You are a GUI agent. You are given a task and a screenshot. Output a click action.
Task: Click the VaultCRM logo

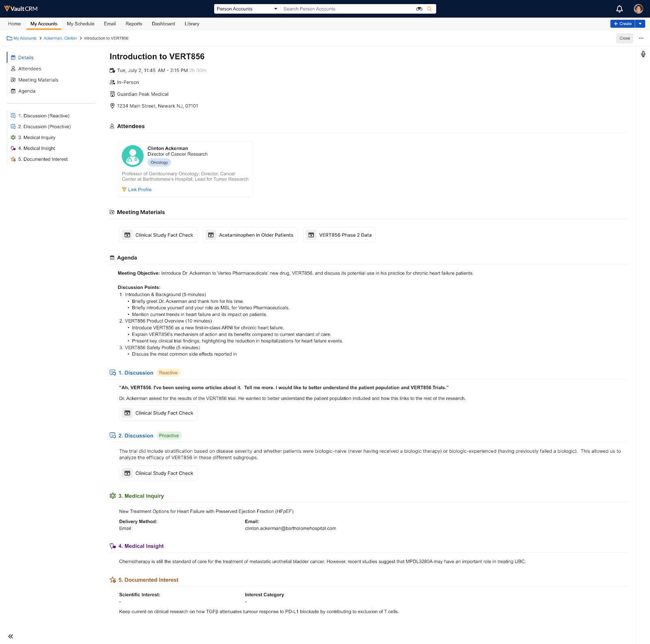pyautogui.click(x=21, y=9)
